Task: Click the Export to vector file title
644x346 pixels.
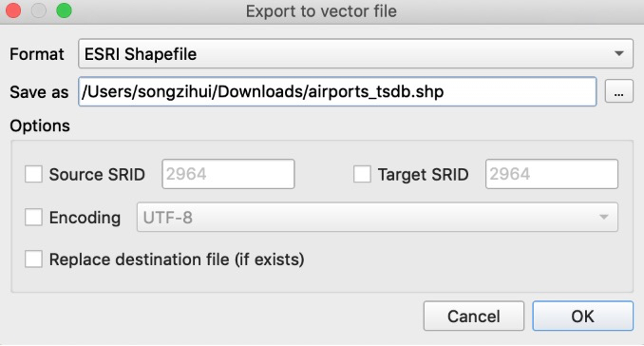Action: coord(321,11)
